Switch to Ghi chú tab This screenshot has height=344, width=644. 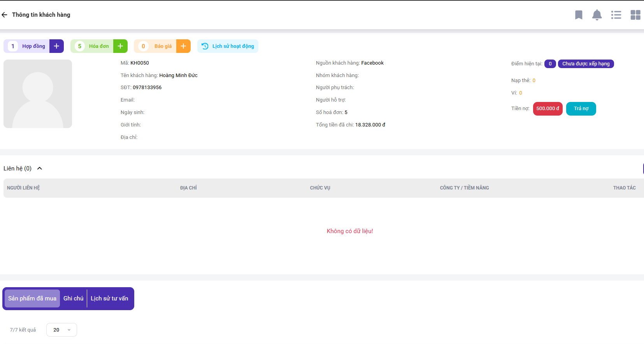[73, 298]
